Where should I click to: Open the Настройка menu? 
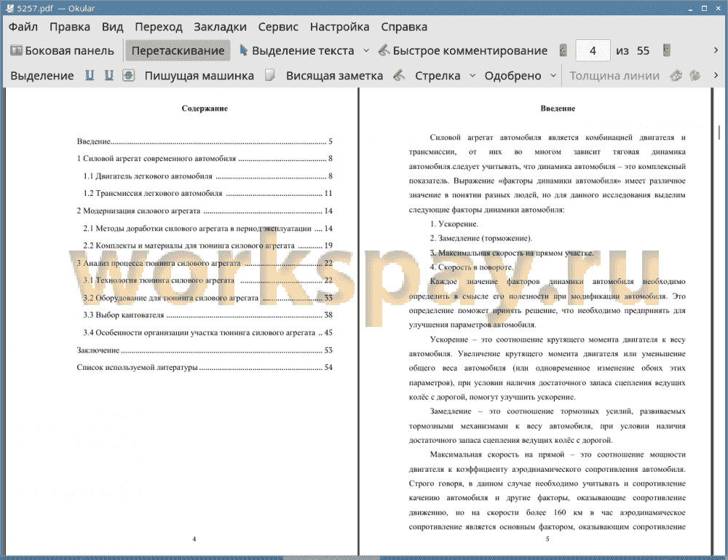pyautogui.click(x=339, y=27)
